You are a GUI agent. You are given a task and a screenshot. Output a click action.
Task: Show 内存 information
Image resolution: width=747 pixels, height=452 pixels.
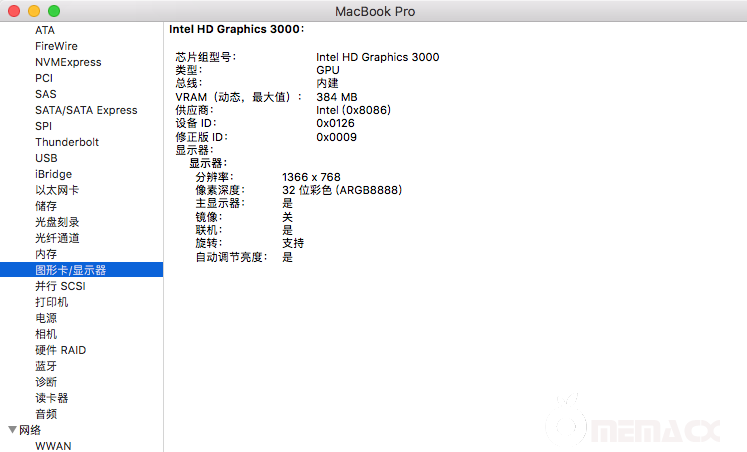pyautogui.click(x=46, y=254)
